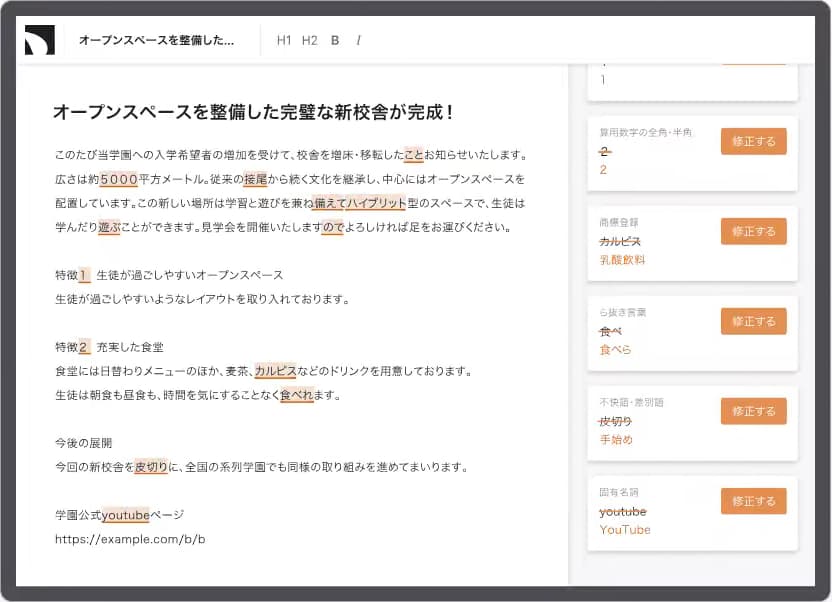The image size is (832, 602).
Task: Select the highlighted word ハイブリット in the body
Action: [x=376, y=203]
